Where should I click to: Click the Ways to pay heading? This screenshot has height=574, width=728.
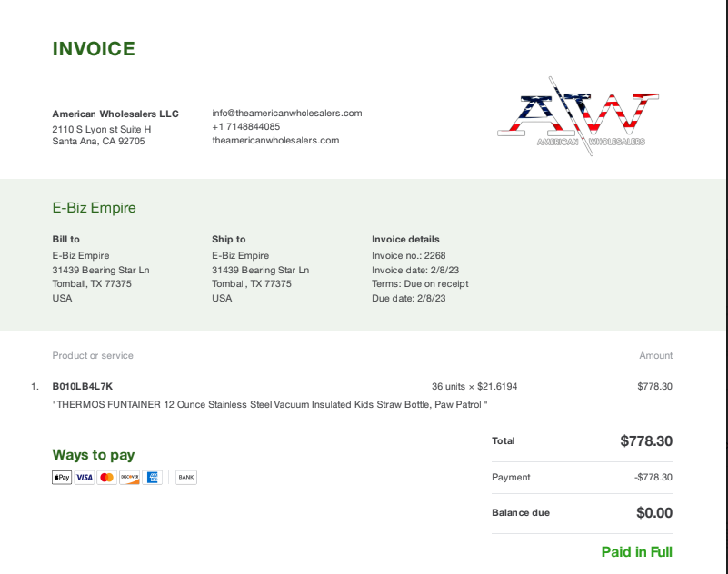[94, 455]
